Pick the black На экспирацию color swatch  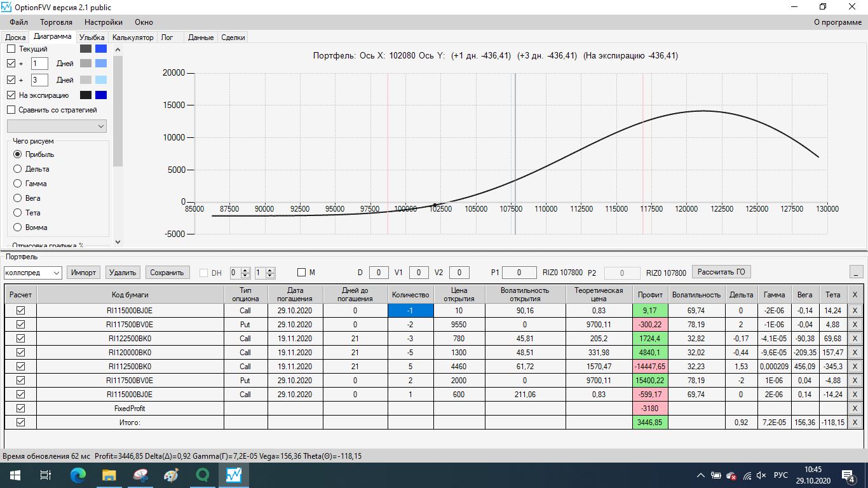(x=86, y=95)
